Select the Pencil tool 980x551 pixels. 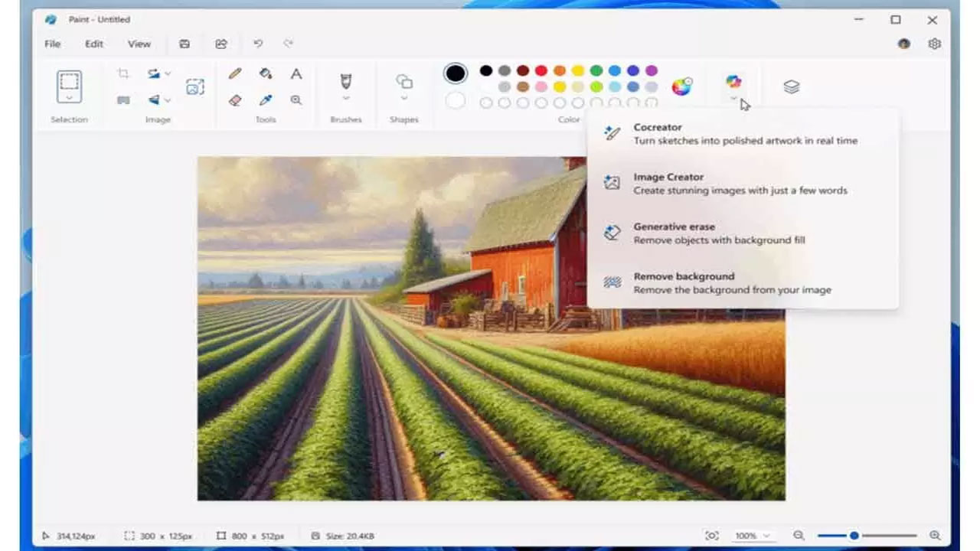(x=234, y=73)
